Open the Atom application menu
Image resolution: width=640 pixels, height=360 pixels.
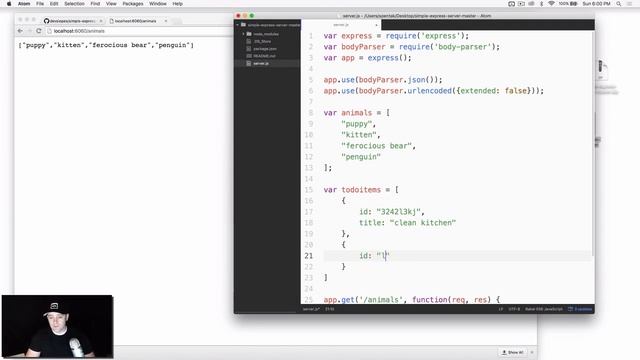(24, 4)
